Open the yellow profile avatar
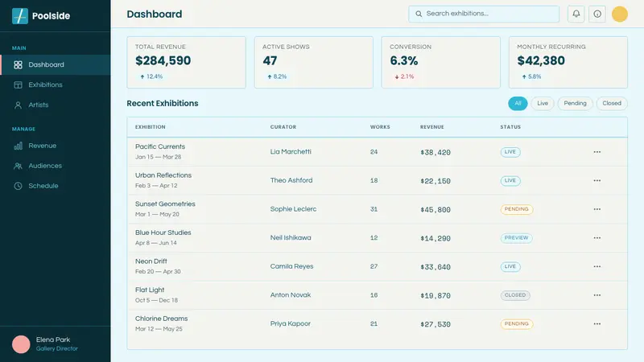The image size is (644, 362). coord(620,14)
